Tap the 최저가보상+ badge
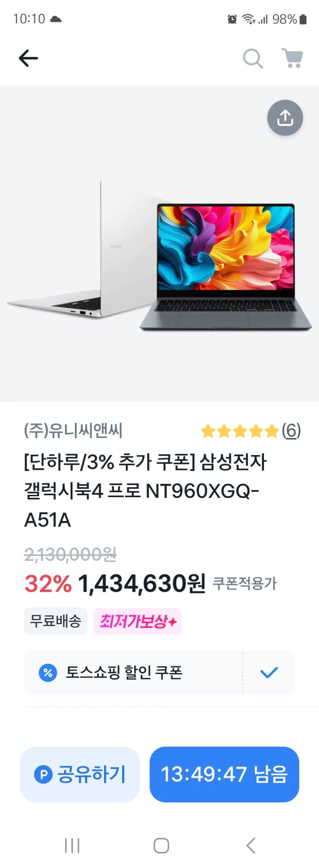This screenshot has height=868, width=319. pyautogui.click(x=138, y=621)
